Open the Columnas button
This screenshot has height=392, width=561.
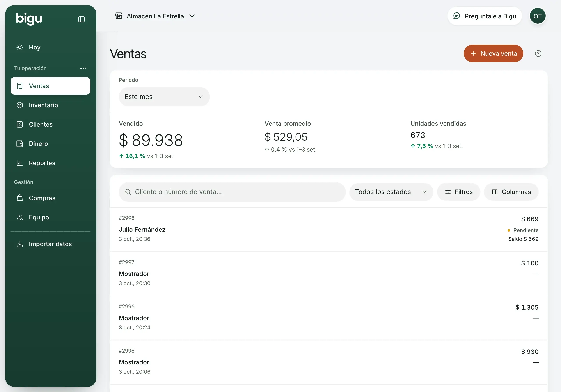[511, 192]
